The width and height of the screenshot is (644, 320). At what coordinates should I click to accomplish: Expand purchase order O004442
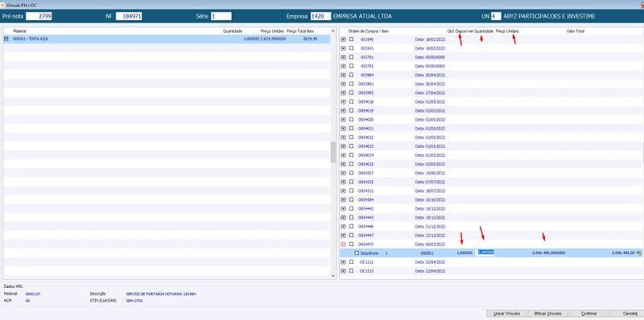click(x=344, y=208)
